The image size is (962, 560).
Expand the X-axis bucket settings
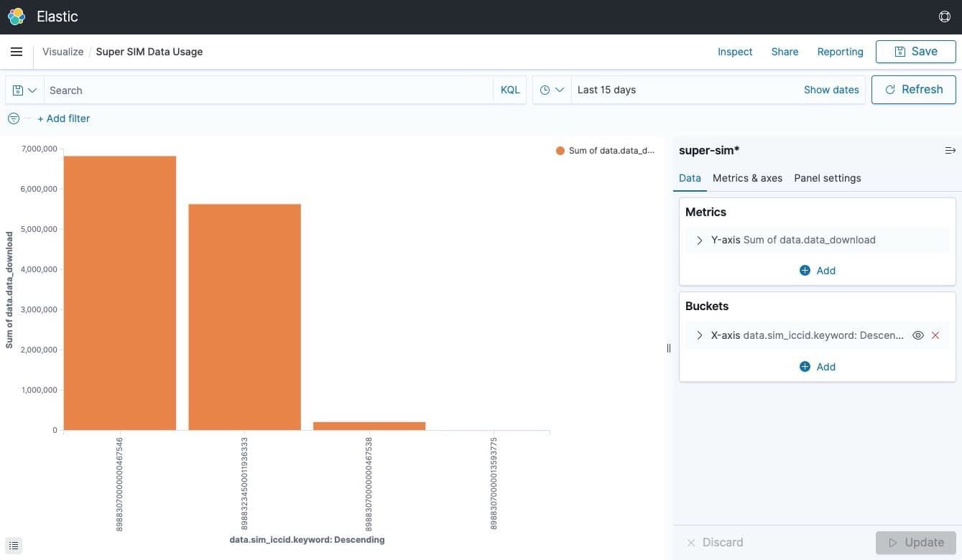(x=700, y=335)
